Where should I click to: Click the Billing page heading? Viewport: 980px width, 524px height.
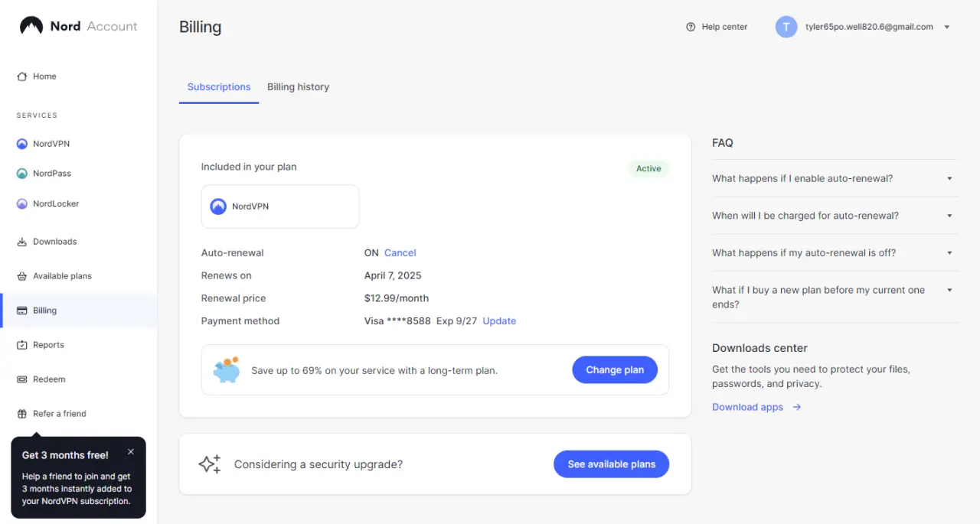click(201, 27)
